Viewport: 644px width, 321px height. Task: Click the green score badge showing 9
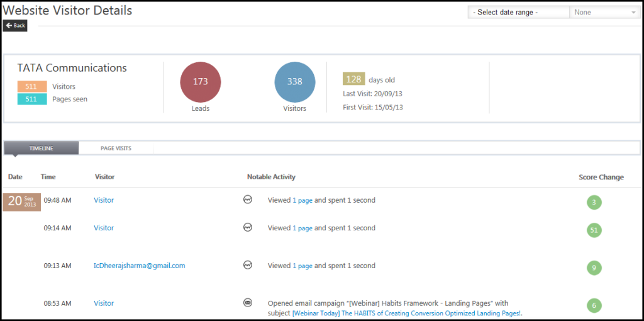coord(593,268)
